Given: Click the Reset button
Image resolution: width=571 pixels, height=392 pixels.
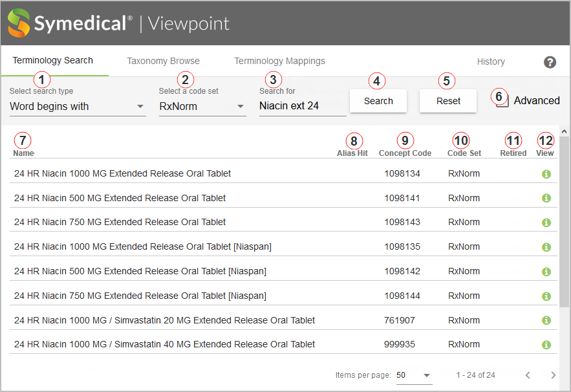Looking at the screenshot, I should pos(448,101).
